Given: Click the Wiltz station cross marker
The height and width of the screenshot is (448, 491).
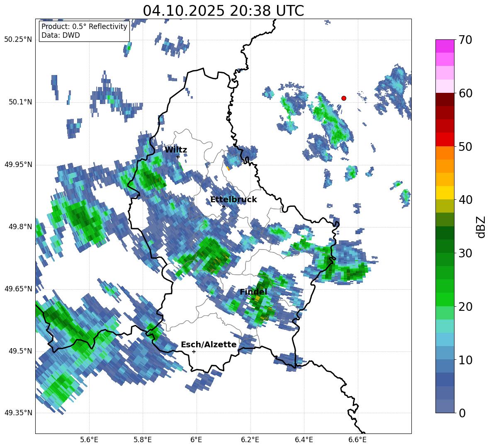Looking at the screenshot, I should [178, 157].
